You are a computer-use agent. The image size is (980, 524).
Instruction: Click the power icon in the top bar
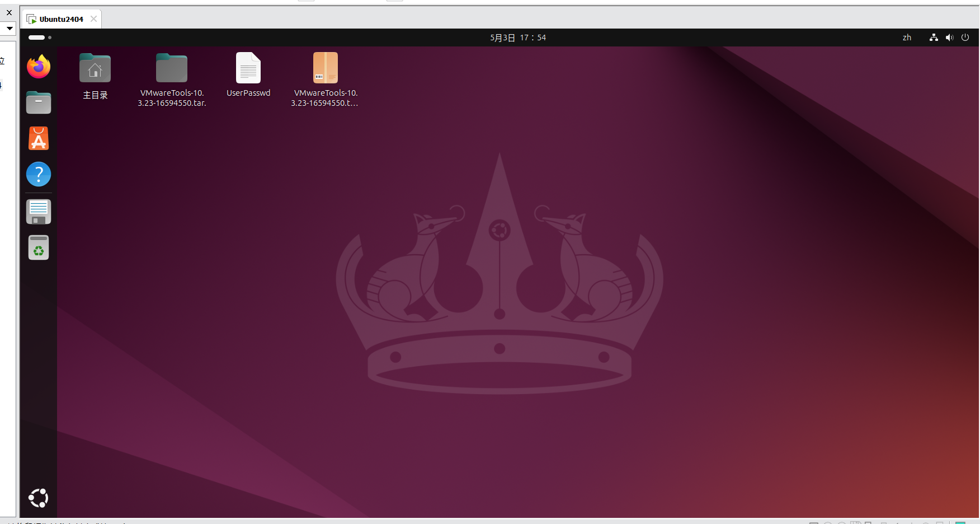pos(965,38)
